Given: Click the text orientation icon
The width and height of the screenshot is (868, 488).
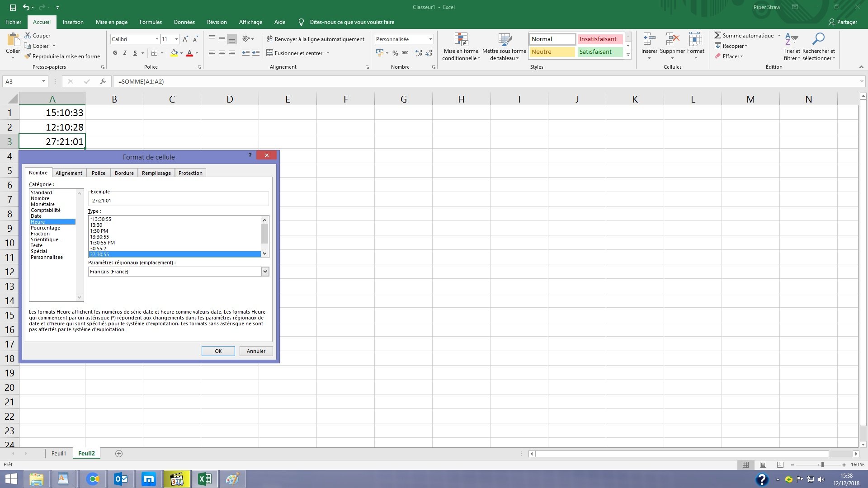Looking at the screenshot, I should 246,39.
